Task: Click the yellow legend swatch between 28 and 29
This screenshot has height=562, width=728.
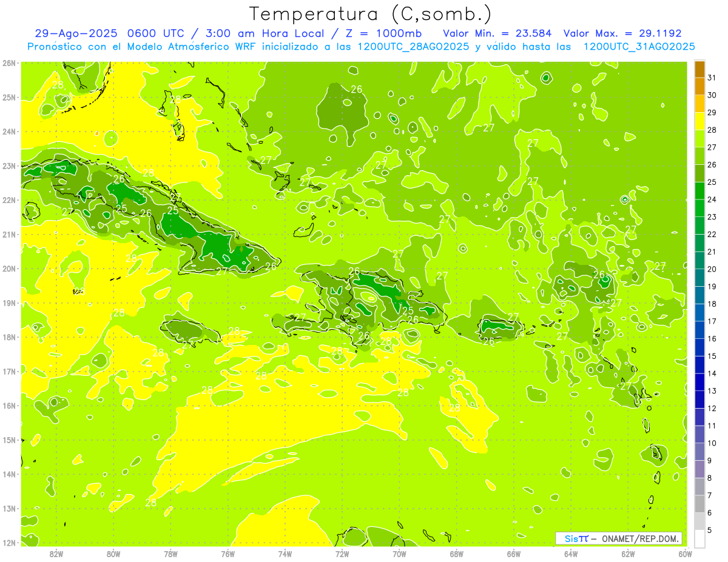Action: pyautogui.click(x=699, y=121)
